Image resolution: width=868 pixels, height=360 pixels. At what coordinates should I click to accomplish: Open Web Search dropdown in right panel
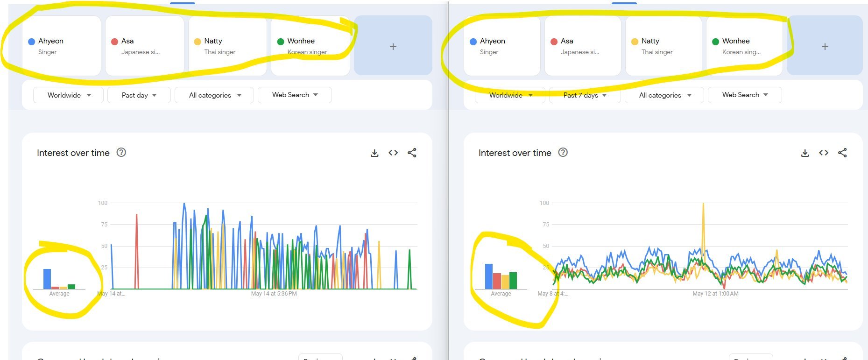(x=745, y=95)
